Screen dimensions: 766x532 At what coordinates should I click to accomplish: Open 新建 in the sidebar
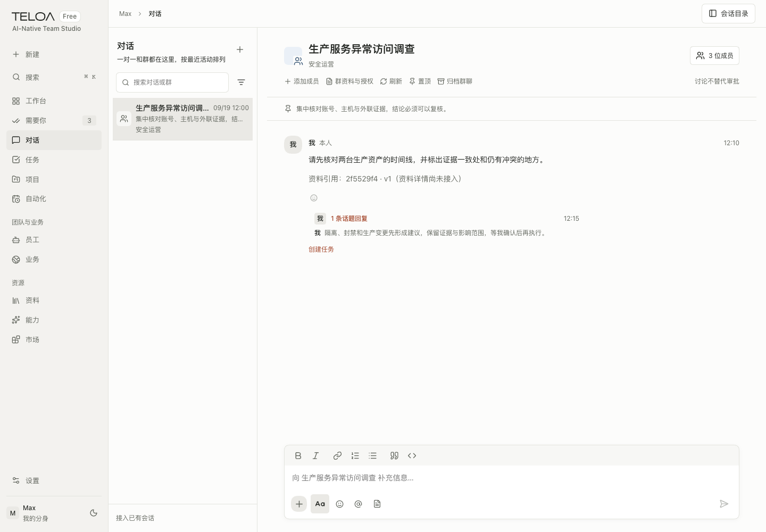coord(54,54)
